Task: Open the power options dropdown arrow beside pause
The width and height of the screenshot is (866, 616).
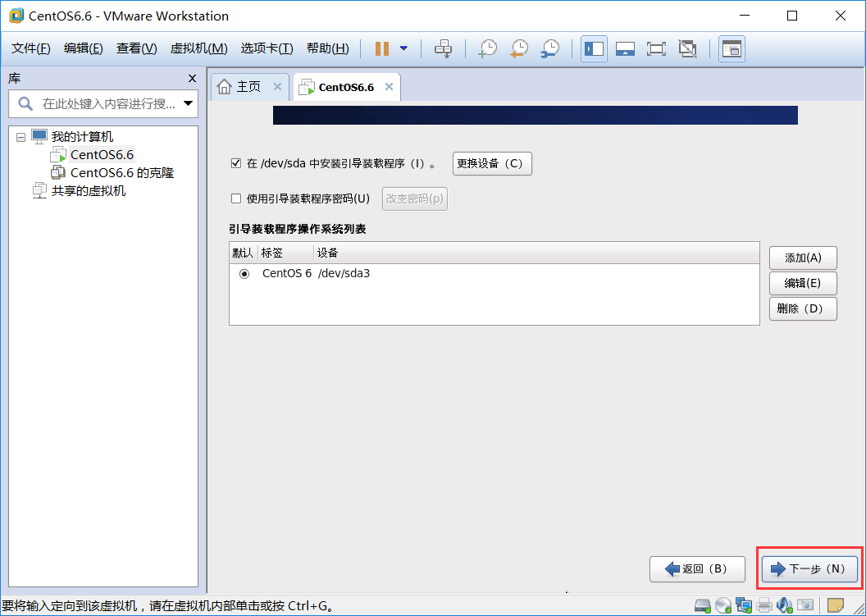Action: coord(403,48)
